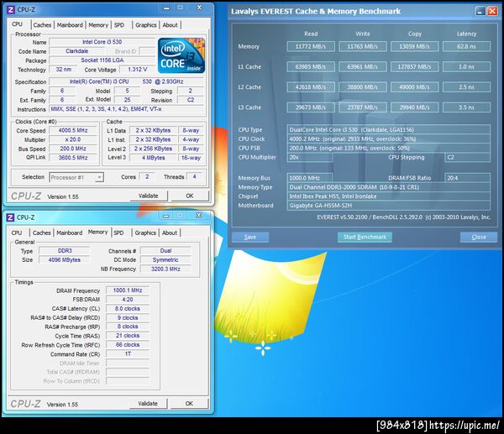504x434 pixels.
Task: Click L2 Cache Read value 42618 MB/s
Action: [x=311, y=87]
